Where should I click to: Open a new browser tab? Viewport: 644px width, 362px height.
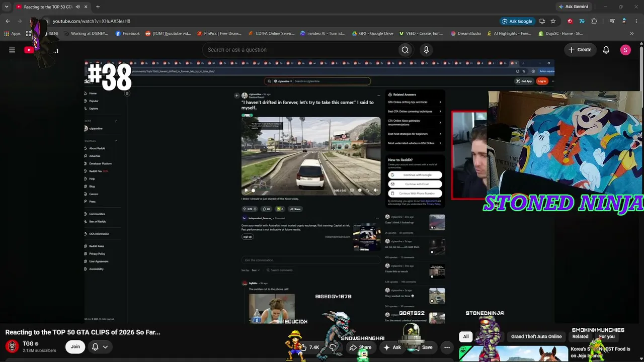coord(98,7)
